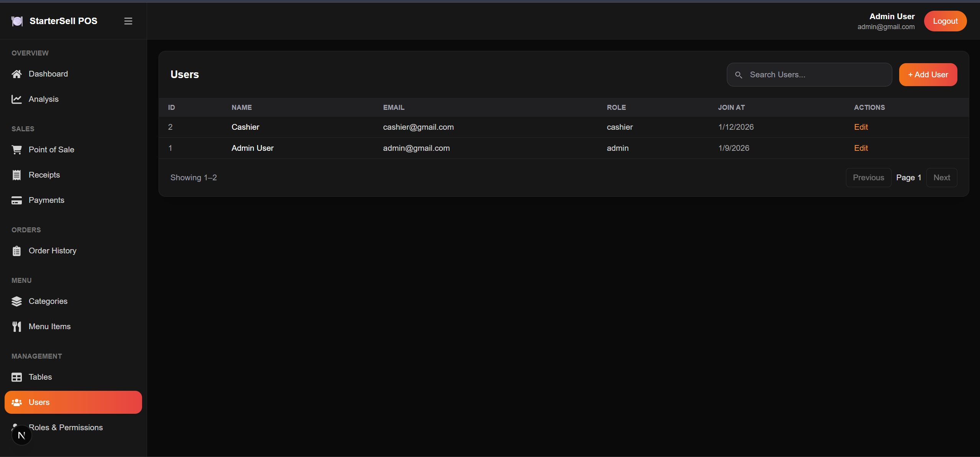Select the Users sidebar item
980x457 pixels.
[73, 402]
